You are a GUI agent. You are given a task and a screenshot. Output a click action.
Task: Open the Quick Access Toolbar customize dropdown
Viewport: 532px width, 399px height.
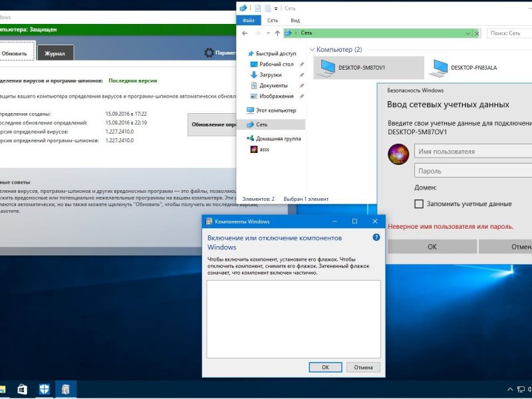pos(276,9)
